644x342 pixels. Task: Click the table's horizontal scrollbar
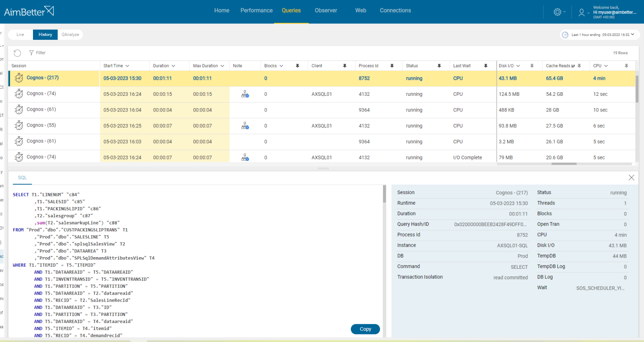coord(564,164)
